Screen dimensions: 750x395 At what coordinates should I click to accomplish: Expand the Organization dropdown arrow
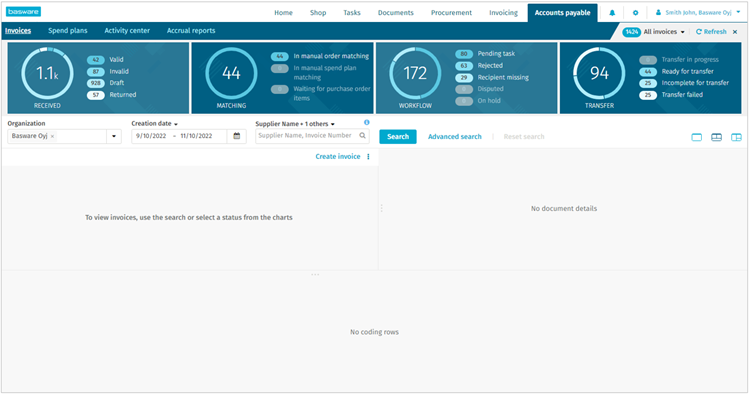114,136
